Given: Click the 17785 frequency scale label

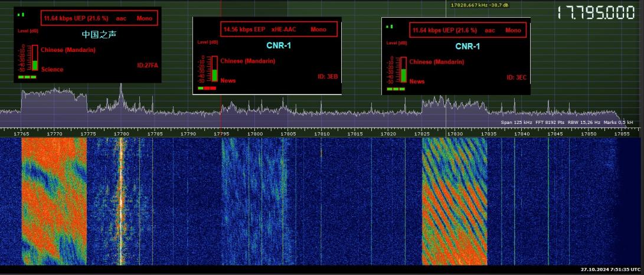Looking at the screenshot, I should 155,134.
